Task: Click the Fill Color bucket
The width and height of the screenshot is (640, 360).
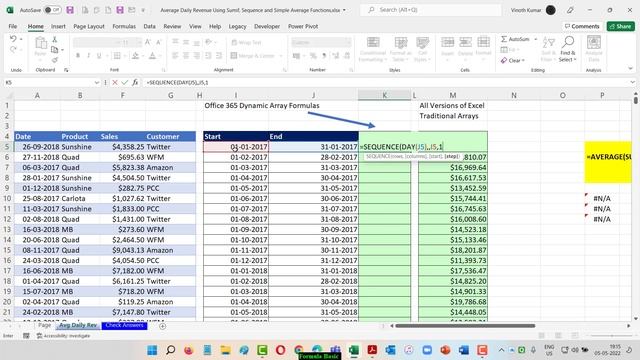Action: pos(136,56)
